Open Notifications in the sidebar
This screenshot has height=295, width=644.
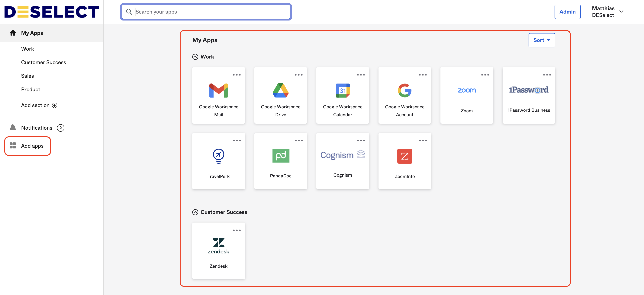point(37,128)
